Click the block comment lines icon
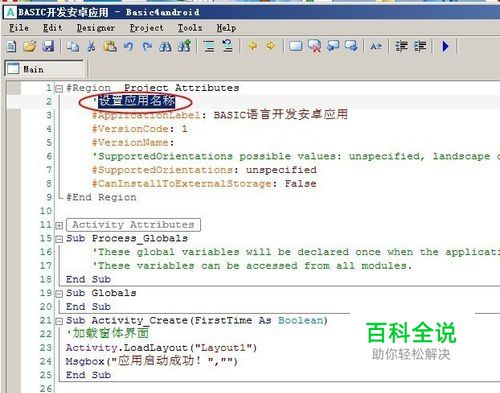The width and height of the screenshot is (500, 393). (209, 46)
